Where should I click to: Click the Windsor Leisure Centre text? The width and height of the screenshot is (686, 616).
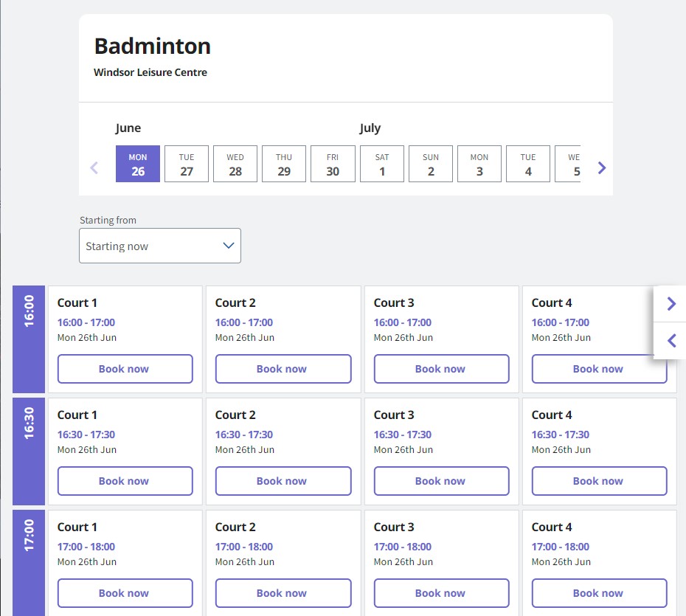150,72
